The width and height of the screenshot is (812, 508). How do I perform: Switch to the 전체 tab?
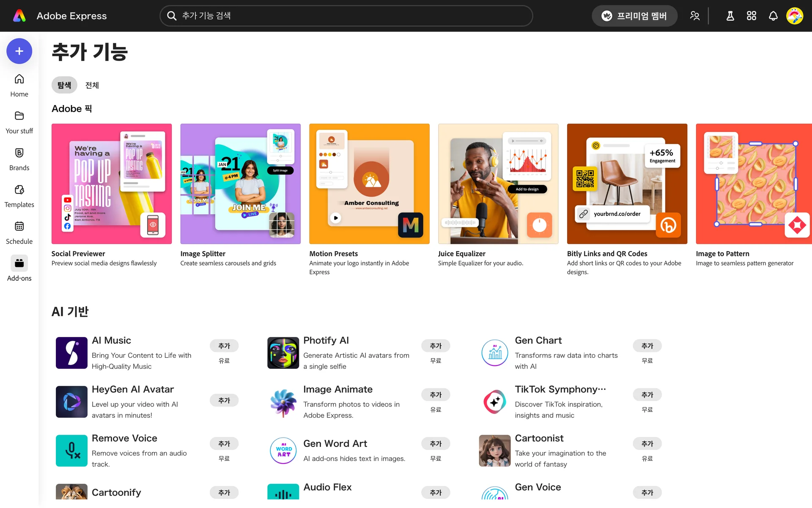click(92, 85)
